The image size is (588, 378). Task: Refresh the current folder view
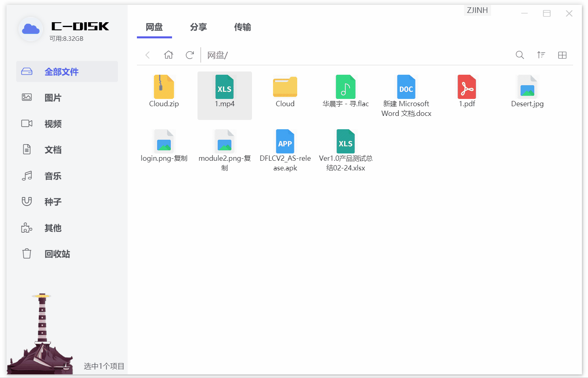pyautogui.click(x=189, y=55)
